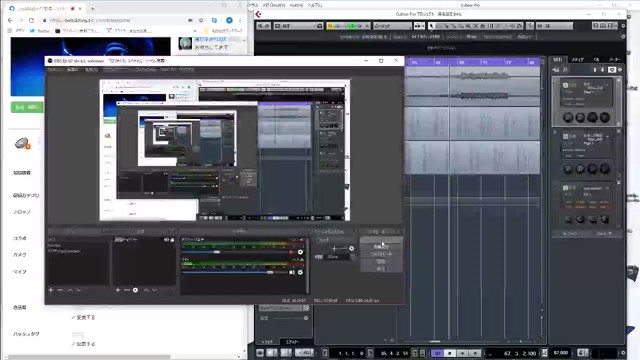The width and height of the screenshot is (640, 360).
Task: Move selected source down with chevron arrow
Action: click(155, 290)
